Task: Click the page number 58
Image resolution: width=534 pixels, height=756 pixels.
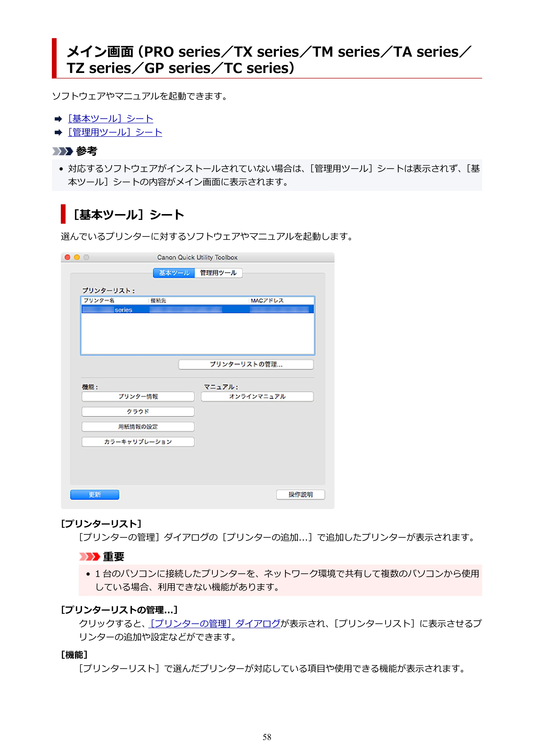Action: click(267, 737)
